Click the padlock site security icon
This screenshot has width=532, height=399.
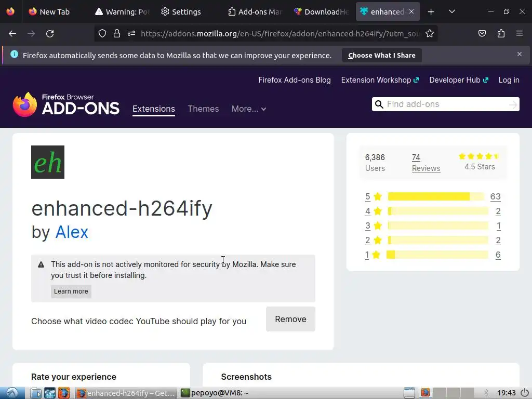click(117, 34)
